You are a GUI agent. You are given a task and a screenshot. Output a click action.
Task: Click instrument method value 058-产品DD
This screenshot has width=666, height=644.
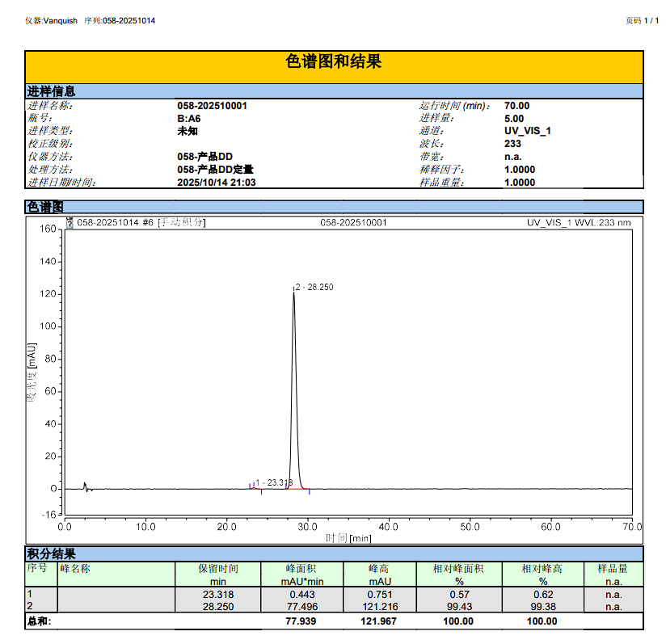pyautogui.click(x=204, y=157)
